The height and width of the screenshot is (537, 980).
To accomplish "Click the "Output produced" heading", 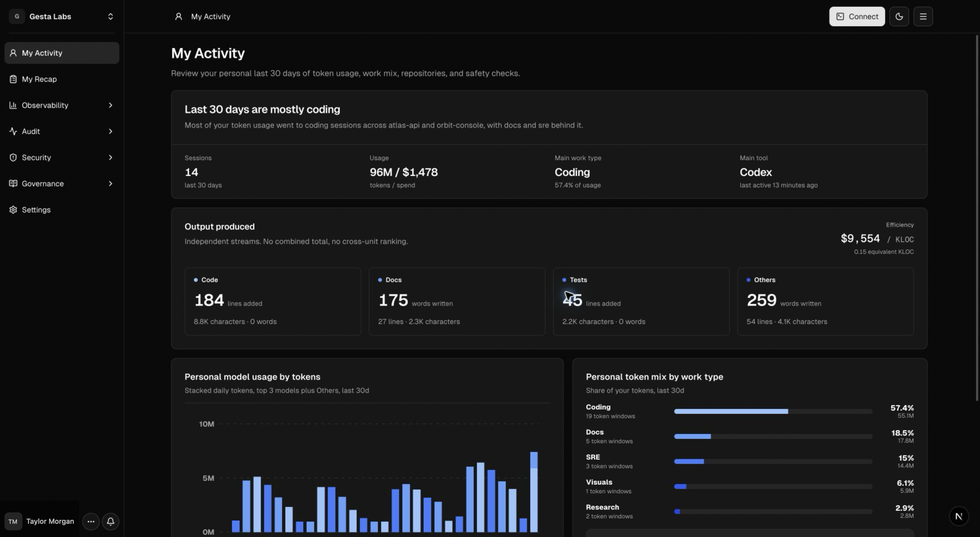I will tap(219, 227).
